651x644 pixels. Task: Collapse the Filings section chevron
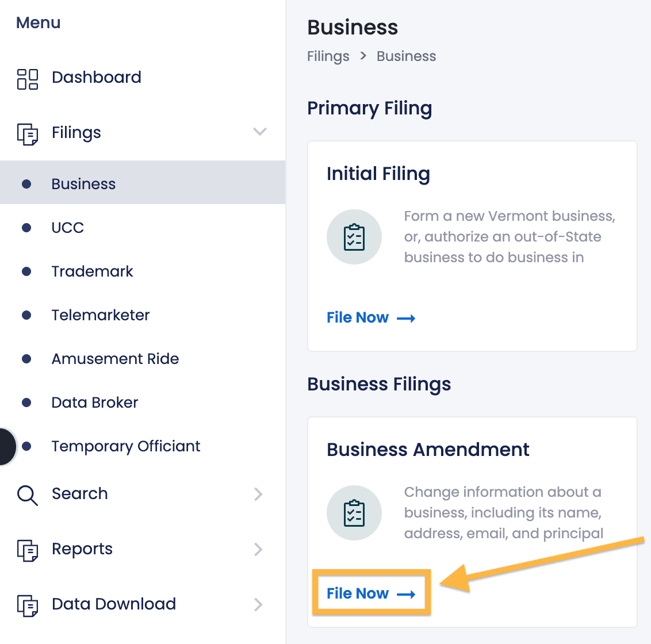[259, 132]
